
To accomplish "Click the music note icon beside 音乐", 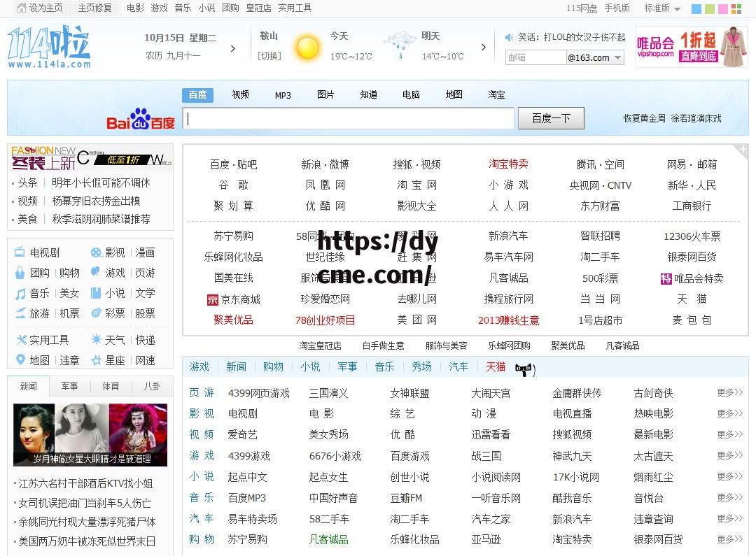I will 20,292.
